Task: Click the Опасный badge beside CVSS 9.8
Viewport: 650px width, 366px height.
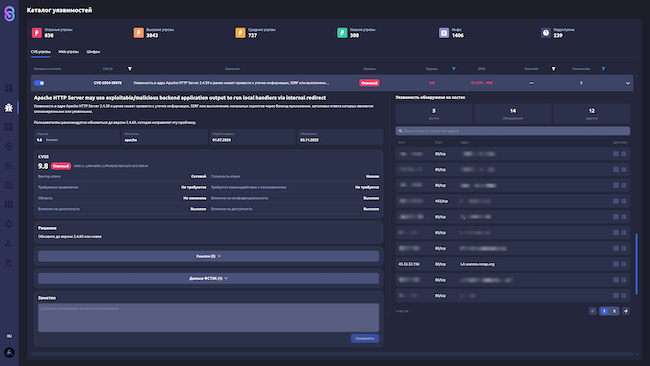Action: pos(61,166)
